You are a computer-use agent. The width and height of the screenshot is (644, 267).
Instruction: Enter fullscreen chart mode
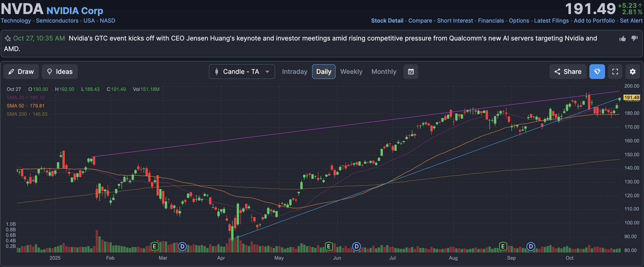(x=615, y=72)
